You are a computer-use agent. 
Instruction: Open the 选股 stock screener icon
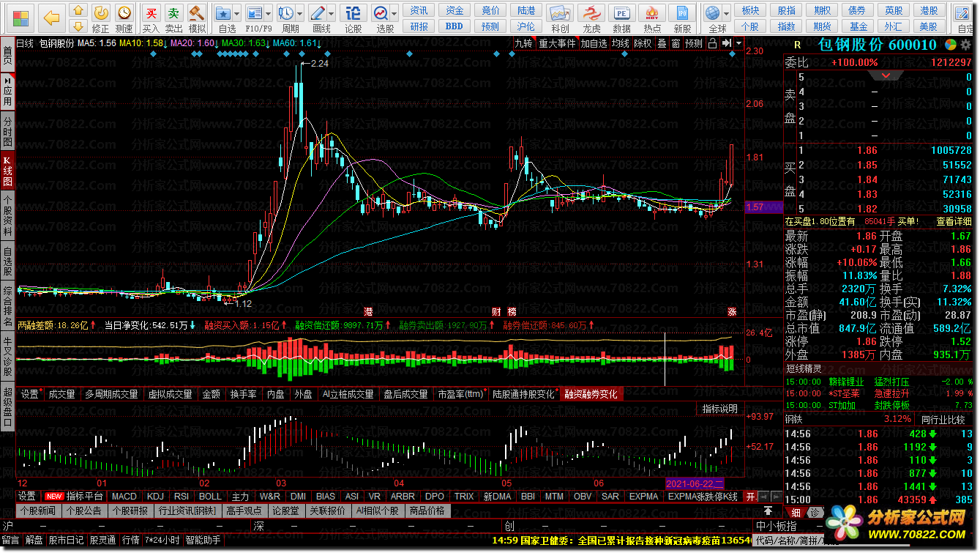pyautogui.click(x=381, y=15)
